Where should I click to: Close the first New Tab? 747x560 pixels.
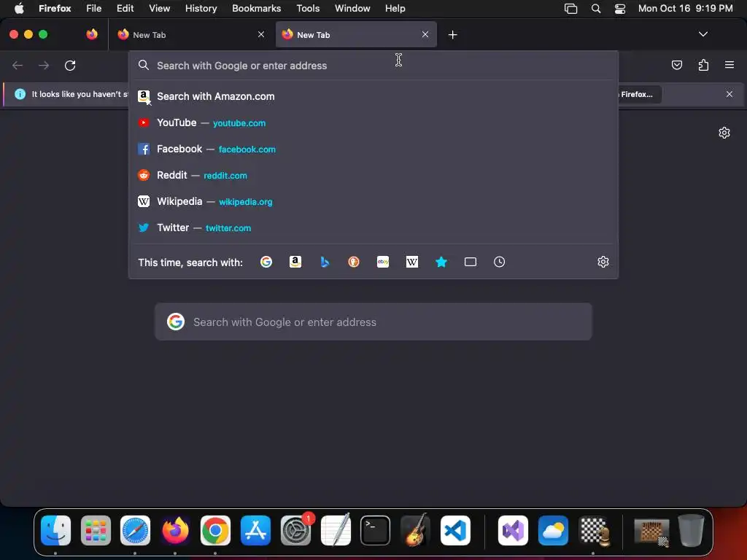click(x=261, y=34)
